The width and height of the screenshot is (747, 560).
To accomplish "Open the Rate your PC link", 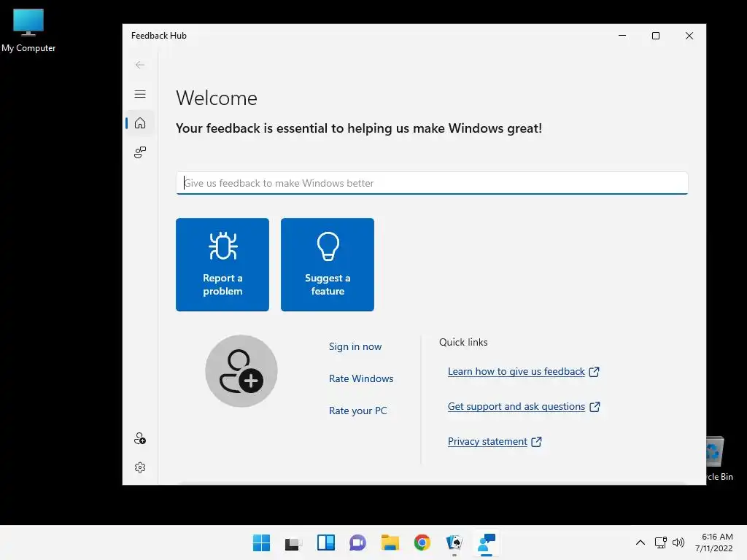I will point(357,411).
